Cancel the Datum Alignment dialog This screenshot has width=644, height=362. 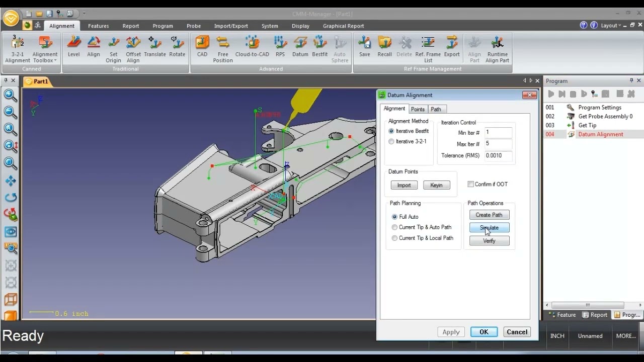517,332
